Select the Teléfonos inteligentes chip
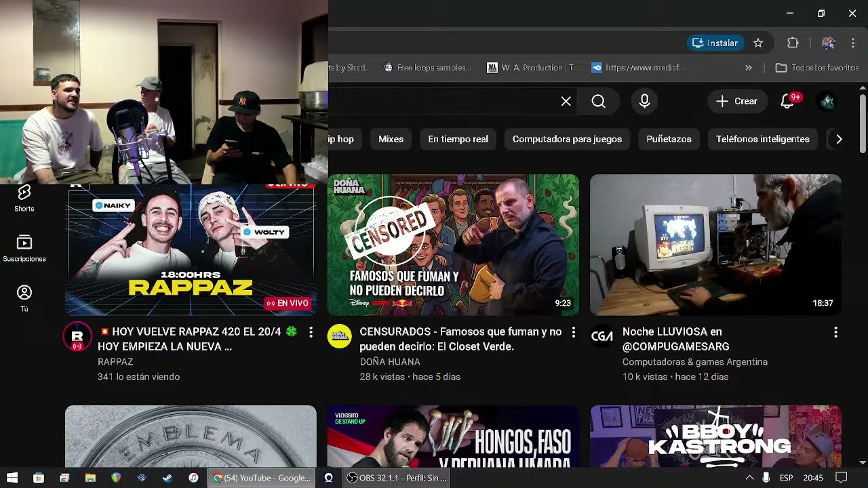This screenshot has width=868, height=488. click(x=763, y=139)
